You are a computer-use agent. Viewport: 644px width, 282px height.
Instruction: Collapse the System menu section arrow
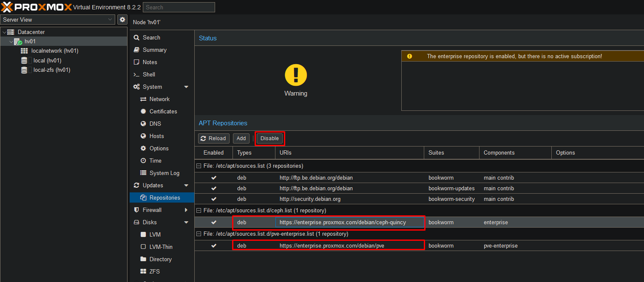click(x=186, y=87)
